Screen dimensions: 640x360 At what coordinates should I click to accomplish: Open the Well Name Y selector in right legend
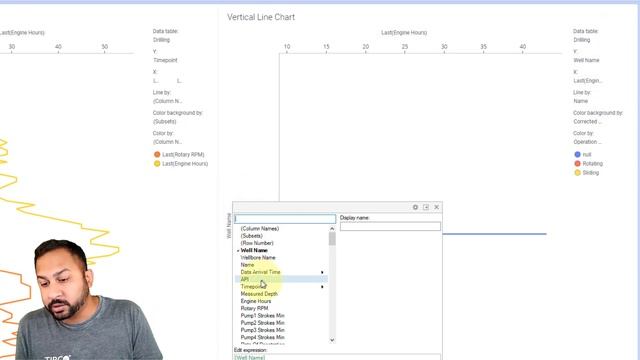point(586,60)
